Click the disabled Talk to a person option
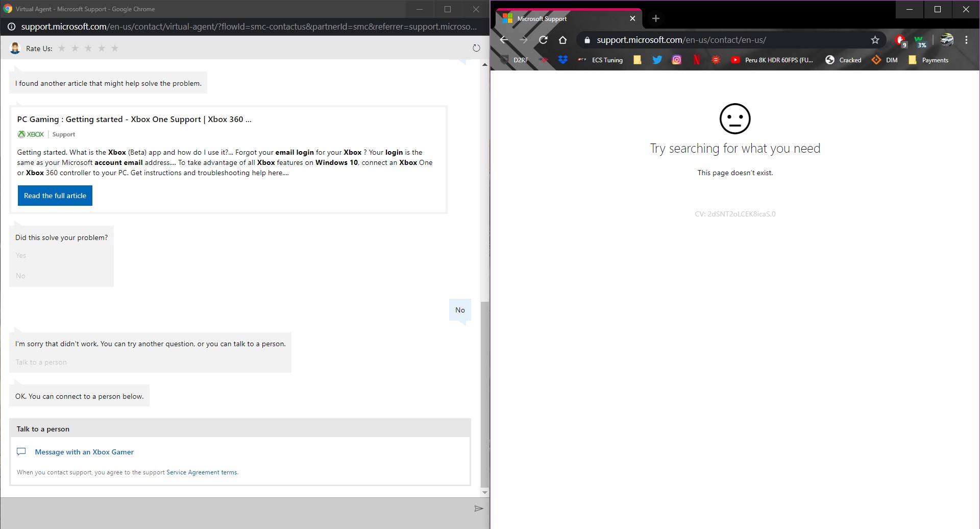980x529 pixels. (x=41, y=362)
